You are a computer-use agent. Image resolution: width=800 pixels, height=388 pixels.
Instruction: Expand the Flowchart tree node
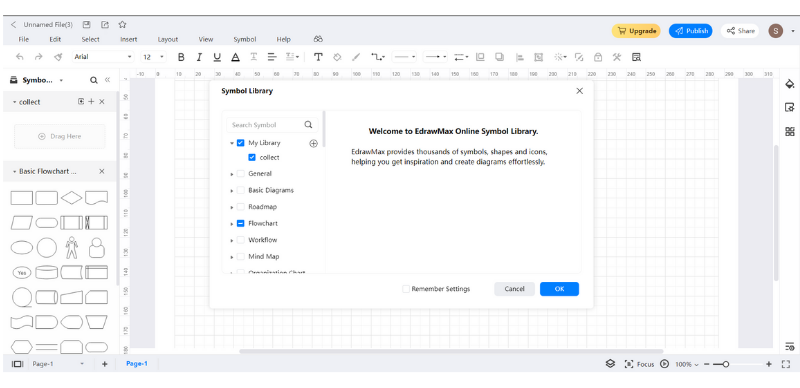point(232,224)
